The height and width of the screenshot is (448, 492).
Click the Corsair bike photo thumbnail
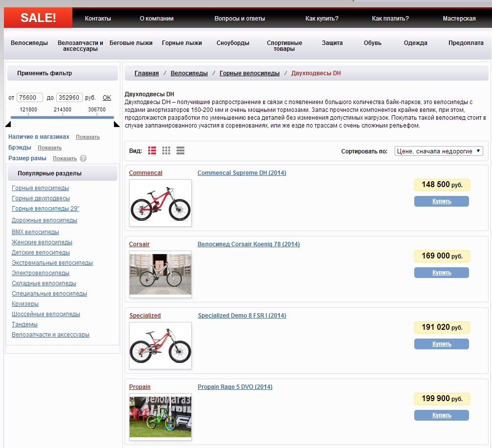(x=160, y=274)
